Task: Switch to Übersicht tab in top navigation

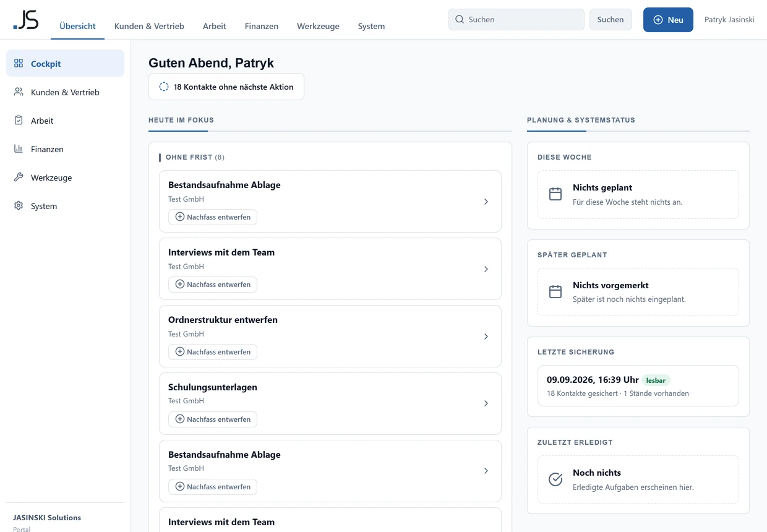Action: pyautogui.click(x=77, y=26)
